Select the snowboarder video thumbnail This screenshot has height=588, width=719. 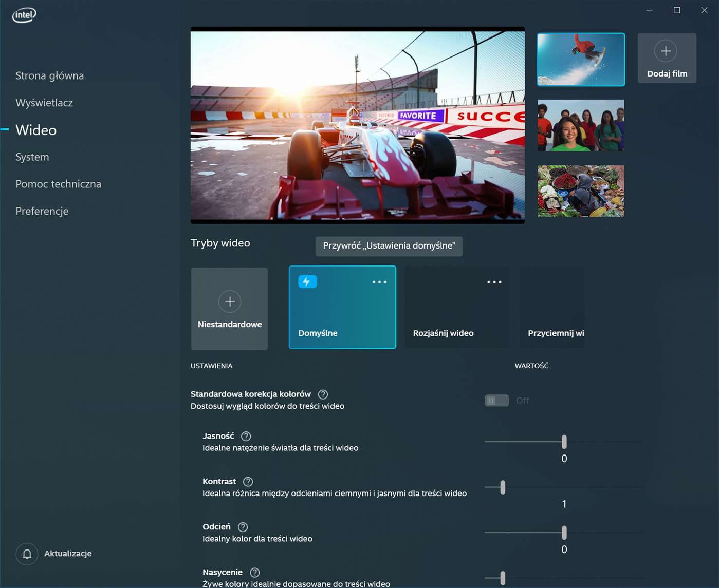tap(581, 60)
